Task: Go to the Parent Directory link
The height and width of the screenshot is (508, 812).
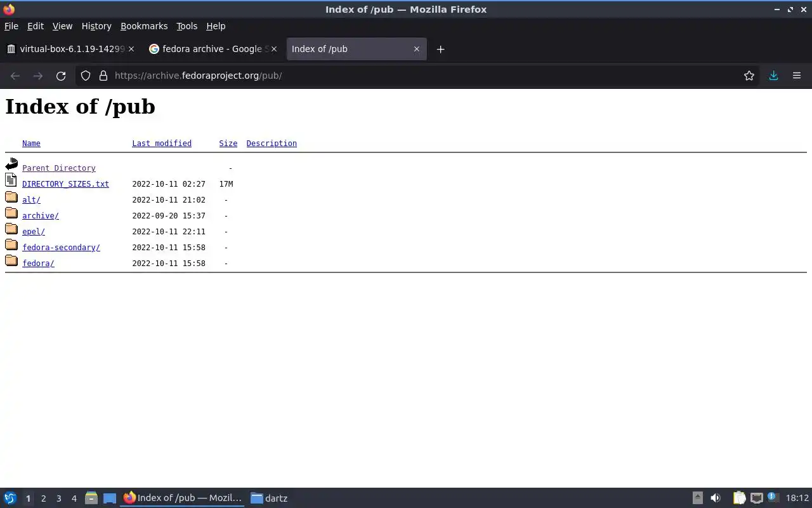Action: 59,168
